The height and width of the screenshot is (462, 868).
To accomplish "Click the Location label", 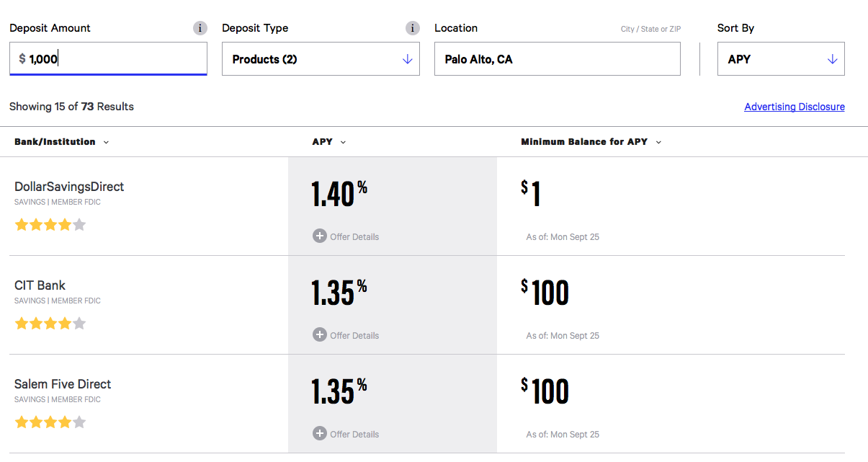I will coord(456,28).
